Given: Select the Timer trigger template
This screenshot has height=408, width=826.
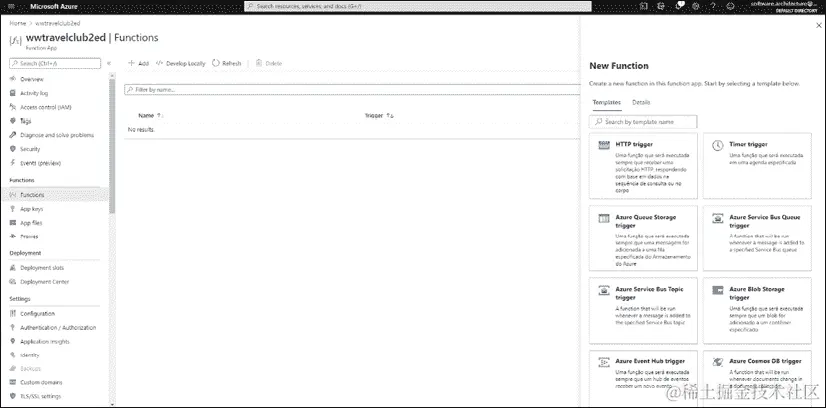Looking at the screenshot, I should pyautogui.click(x=757, y=166).
